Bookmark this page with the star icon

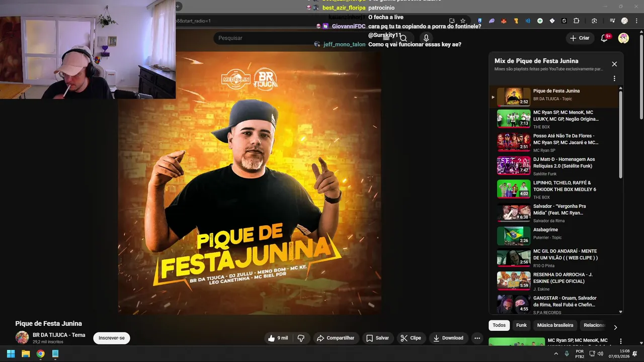coord(463,21)
